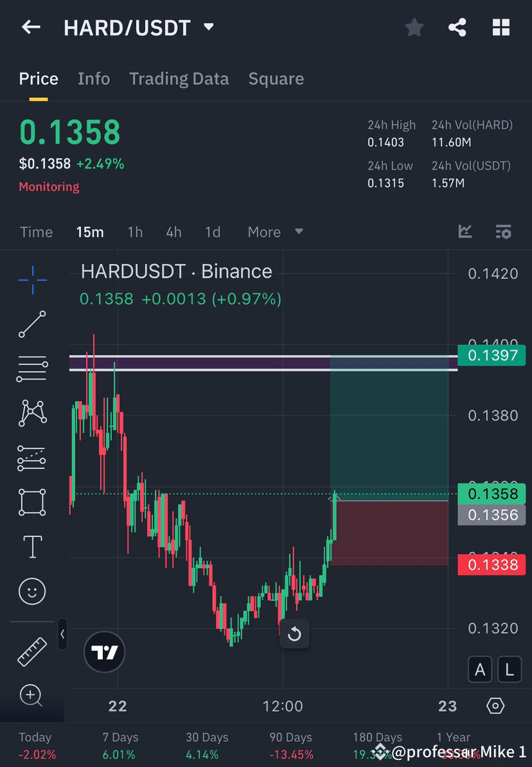Toggle the A auto-scale button
The height and width of the screenshot is (767, 532).
480,669
